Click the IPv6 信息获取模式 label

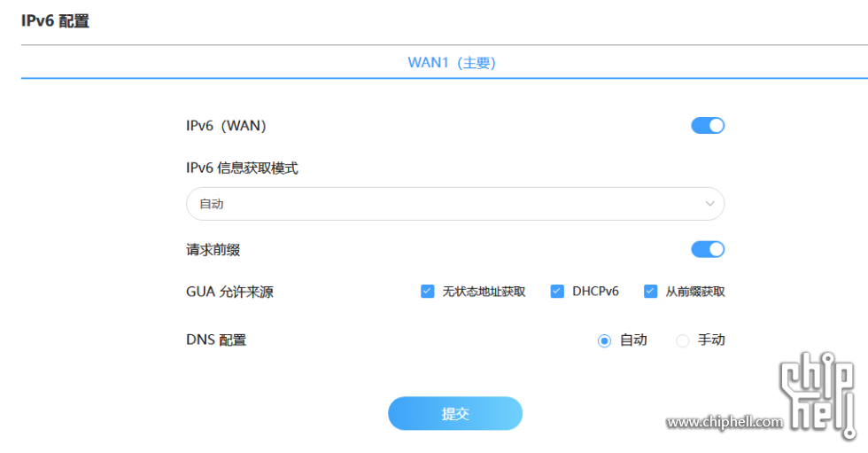[242, 168]
